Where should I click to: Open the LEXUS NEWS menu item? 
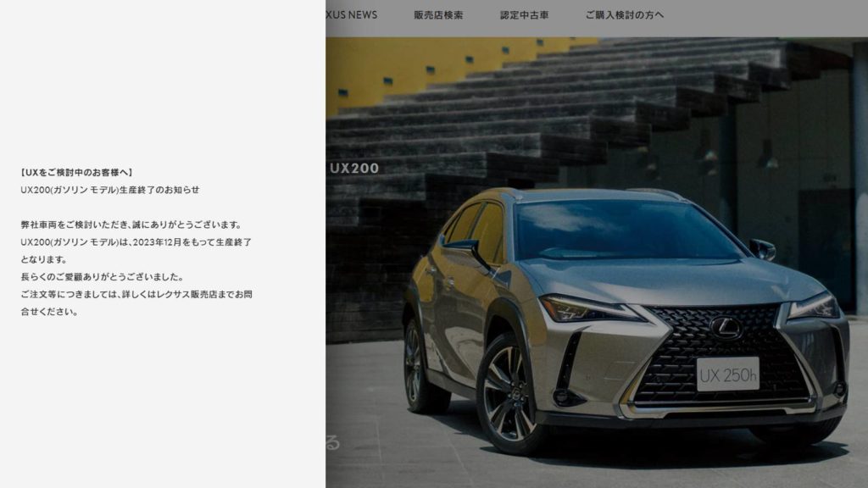pyautogui.click(x=352, y=15)
